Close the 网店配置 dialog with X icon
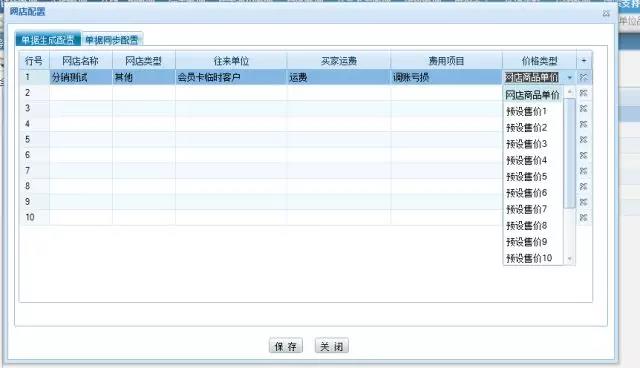 click(606, 13)
